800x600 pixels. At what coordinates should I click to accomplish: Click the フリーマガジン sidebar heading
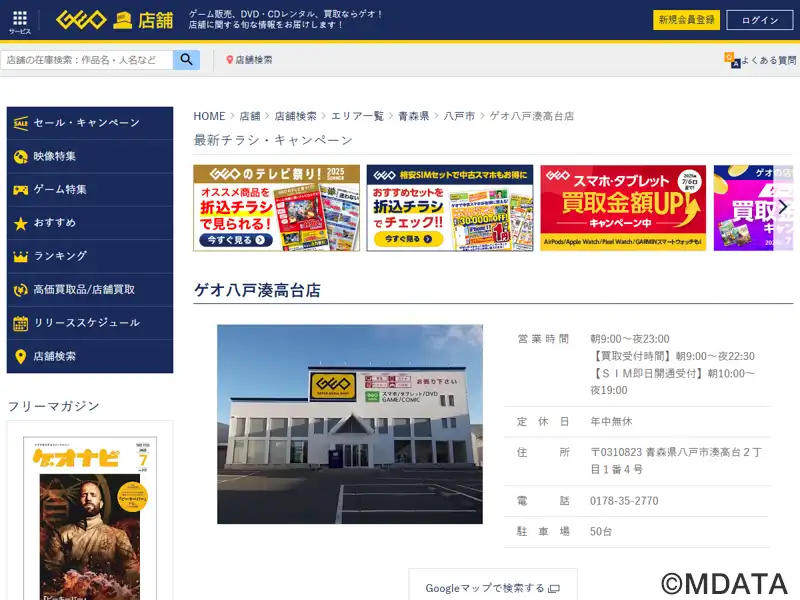[54, 406]
